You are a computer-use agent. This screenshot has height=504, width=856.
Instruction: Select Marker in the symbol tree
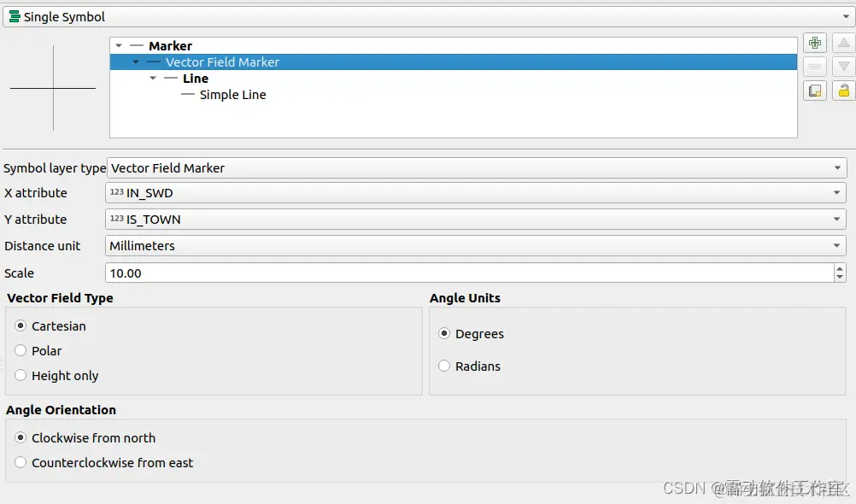tap(170, 46)
